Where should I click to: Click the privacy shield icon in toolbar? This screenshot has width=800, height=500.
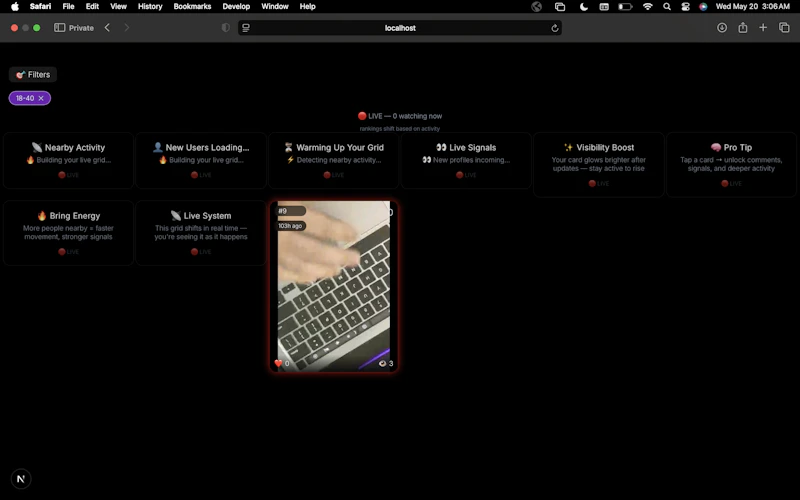pos(226,28)
